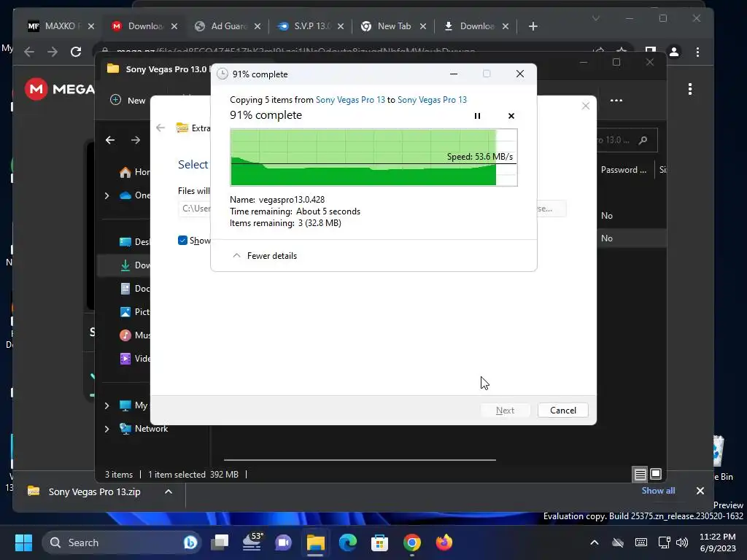This screenshot has width=747, height=560.
Task: Click the copy speed graph
Action: point(373,157)
